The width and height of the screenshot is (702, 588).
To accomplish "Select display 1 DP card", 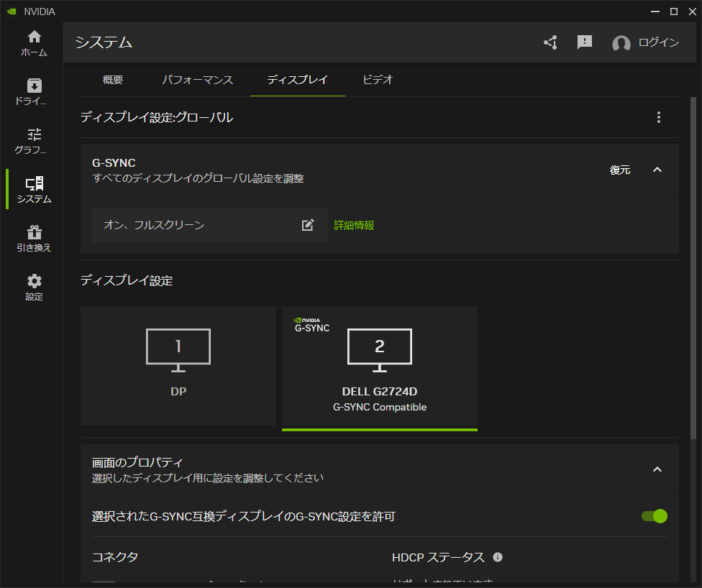I will pyautogui.click(x=178, y=366).
